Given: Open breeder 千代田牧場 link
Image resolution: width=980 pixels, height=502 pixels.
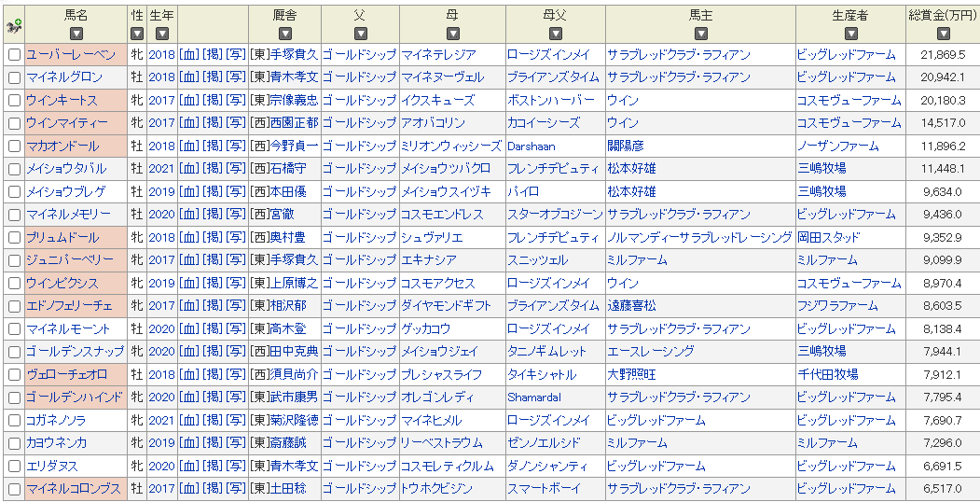Looking at the screenshot, I should point(827,374).
